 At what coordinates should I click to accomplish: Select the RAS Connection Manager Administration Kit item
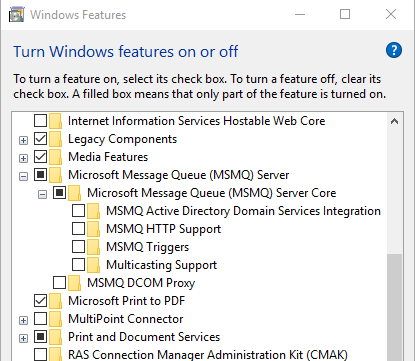[208, 355]
